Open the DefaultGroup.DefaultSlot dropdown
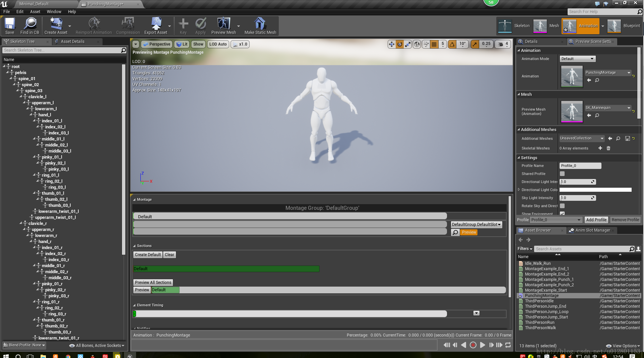This screenshot has height=358, width=644. pos(476,224)
